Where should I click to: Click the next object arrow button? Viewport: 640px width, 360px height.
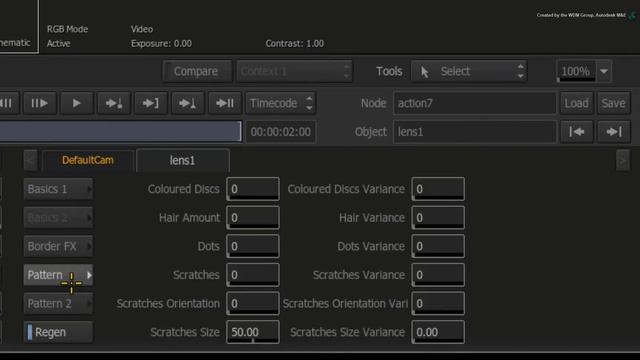pos(614,132)
